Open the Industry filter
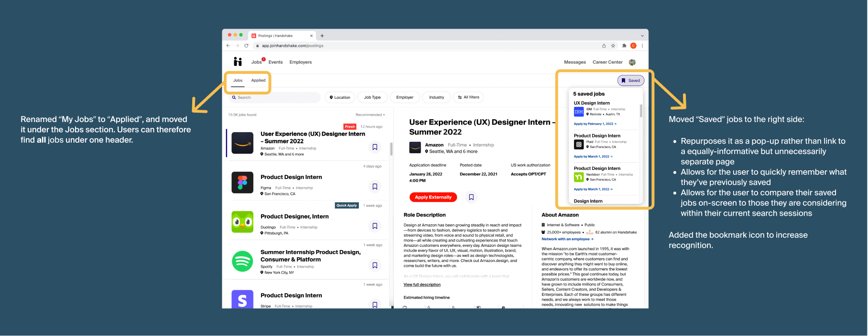The image size is (868, 336). tap(436, 97)
